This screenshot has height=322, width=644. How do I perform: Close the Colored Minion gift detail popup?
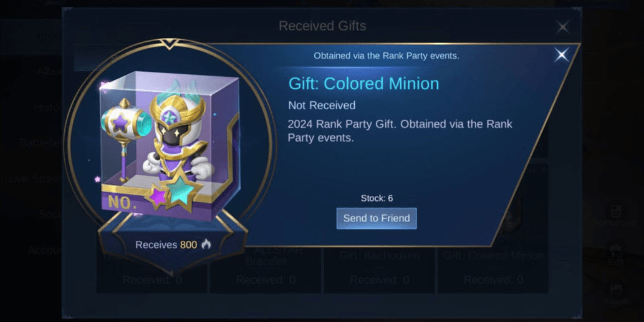[561, 55]
